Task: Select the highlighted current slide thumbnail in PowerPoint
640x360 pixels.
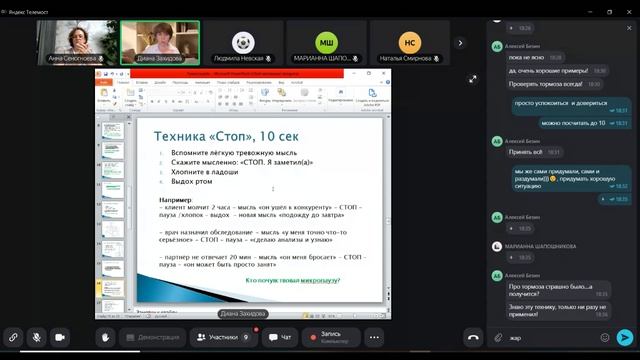Action: [x=112, y=288]
